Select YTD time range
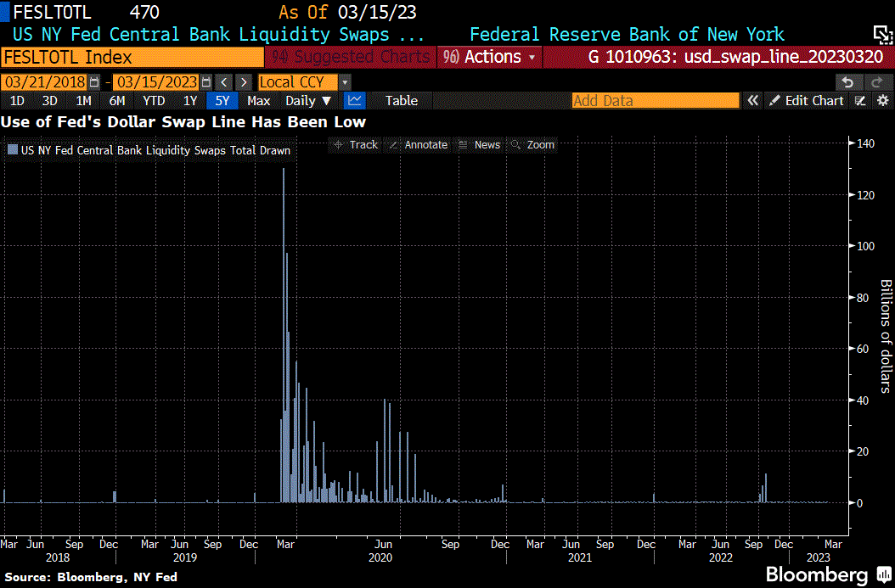Image resolution: width=895 pixels, height=588 pixels. click(x=154, y=100)
